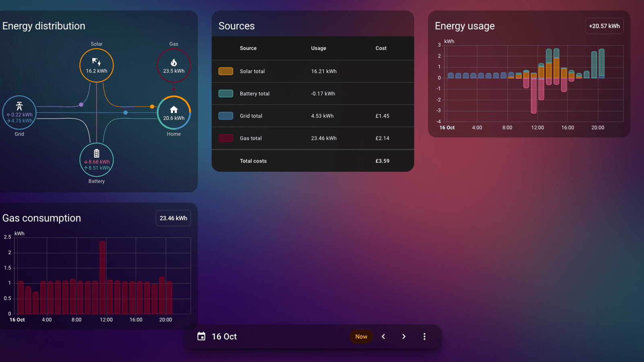
Task: Click the Gas flame icon circle
Action: coord(174,65)
